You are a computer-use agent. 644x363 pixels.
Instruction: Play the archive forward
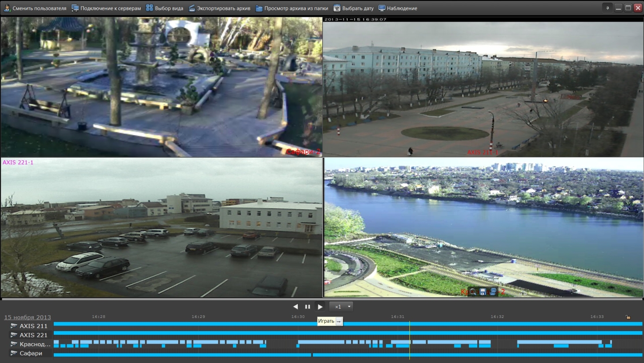(320, 307)
